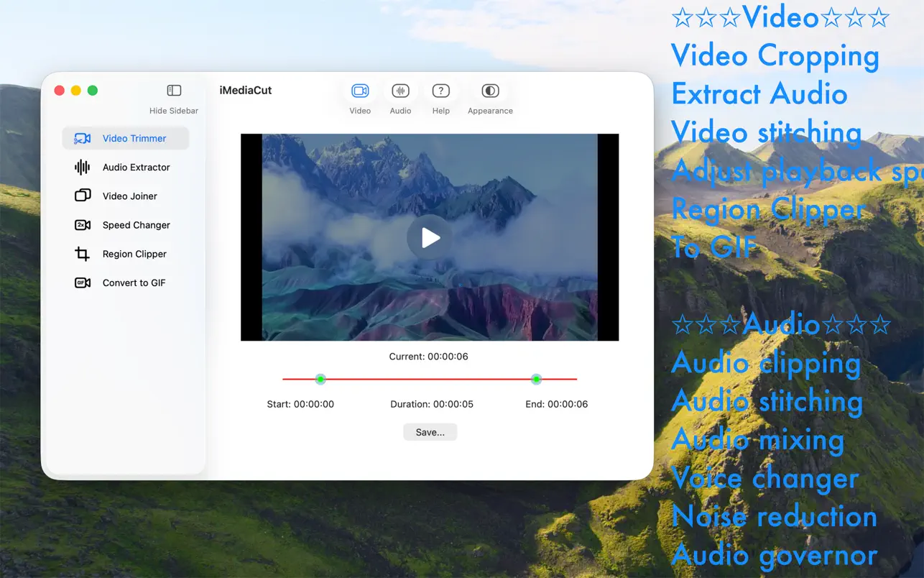The height and width of the screenshot is (578, 924).
Task: Select Speed Changer label in sidebar
Action: pos(136,225)
